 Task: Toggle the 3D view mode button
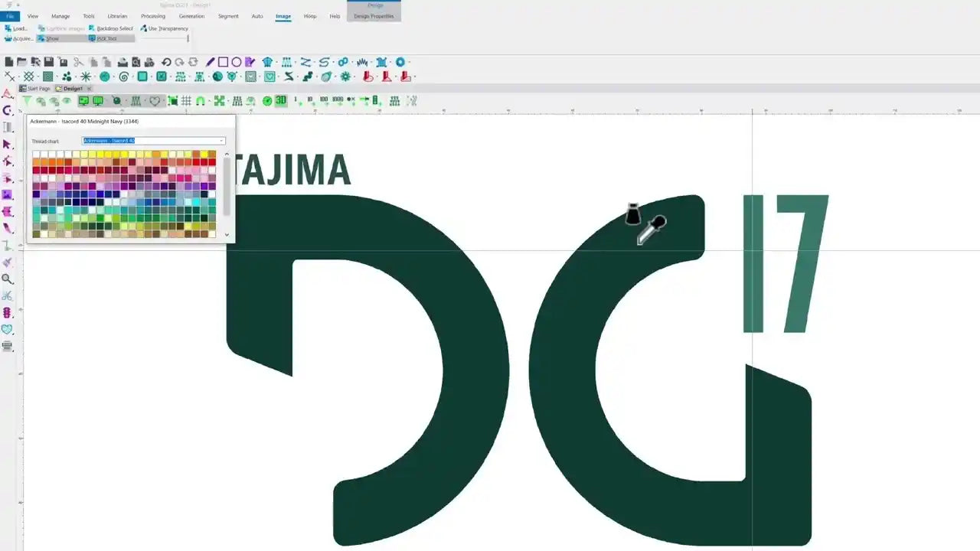281,100
